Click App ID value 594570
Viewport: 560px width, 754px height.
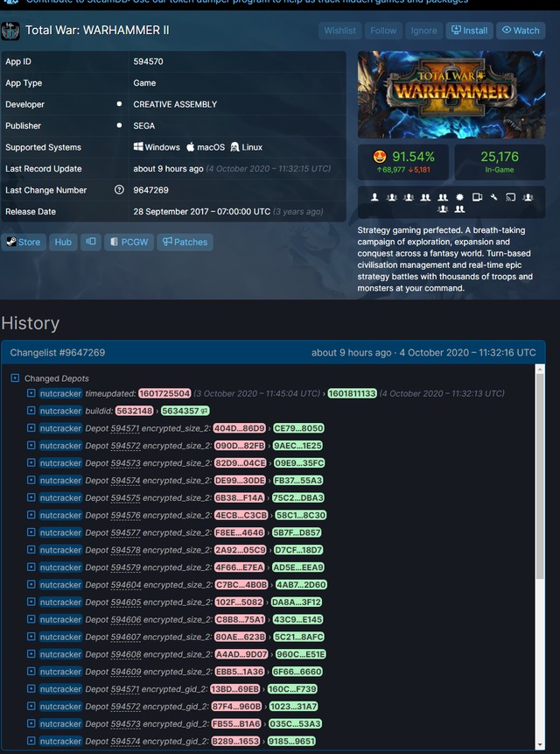click(x=149, y=61)
